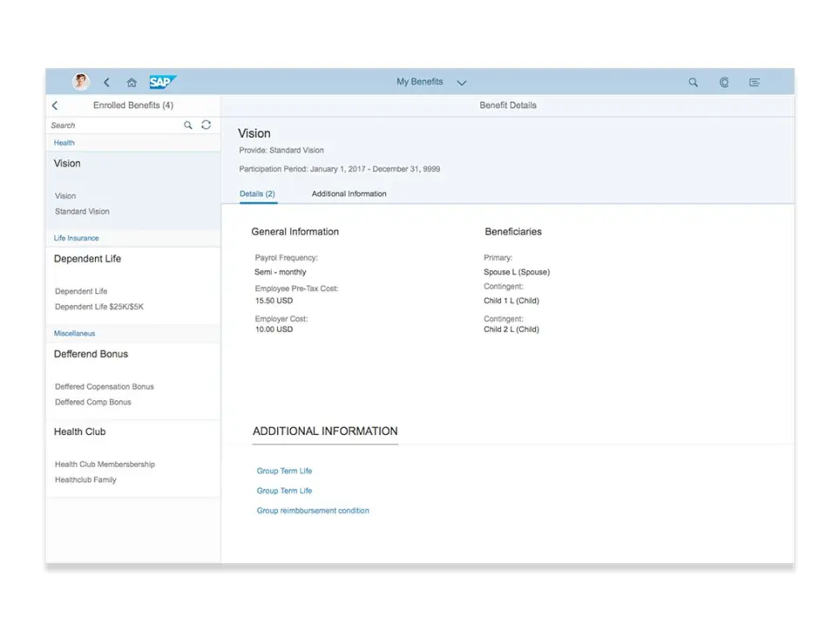Click Health Club Membersbership text

tap(105, 465)
